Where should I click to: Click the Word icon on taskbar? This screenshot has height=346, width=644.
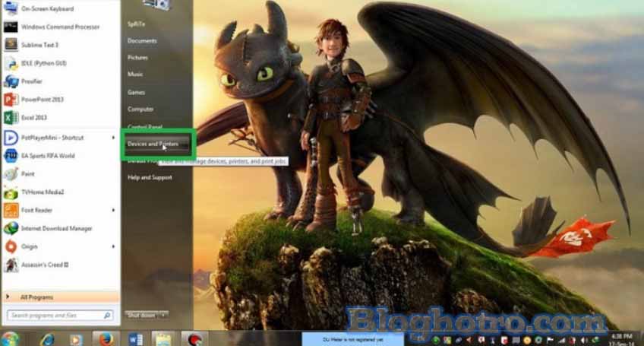pyautogui.click(x=135, y=338)
